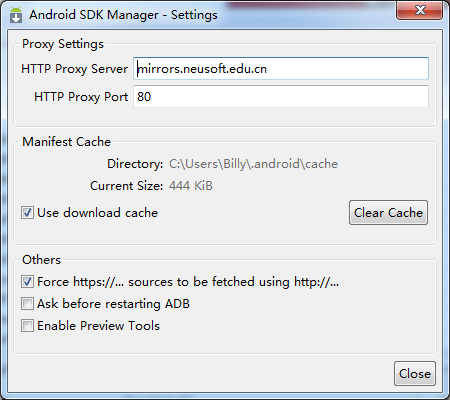Viewport: 450px width, 400px height.
Task: Click the 444 KiB current size value
Action: 191,186
